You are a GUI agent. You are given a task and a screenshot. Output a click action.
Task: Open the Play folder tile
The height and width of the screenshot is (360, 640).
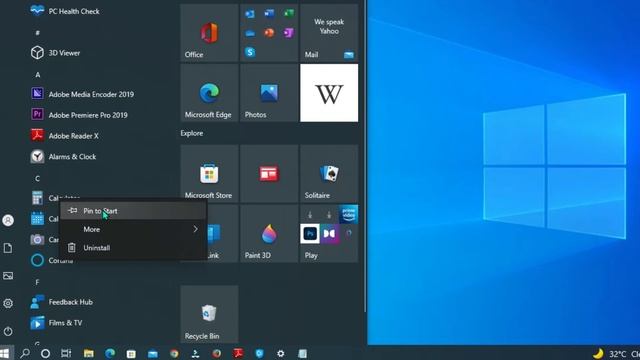(329, 233)
